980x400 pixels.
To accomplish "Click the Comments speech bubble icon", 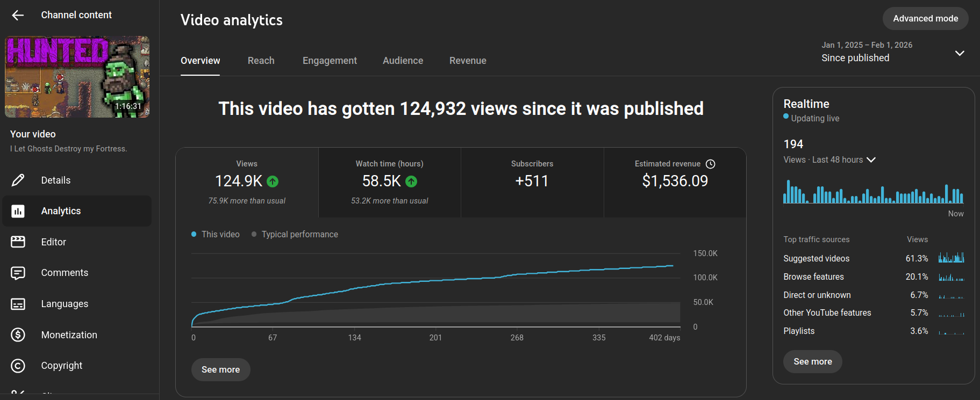I will coord(18,273).
